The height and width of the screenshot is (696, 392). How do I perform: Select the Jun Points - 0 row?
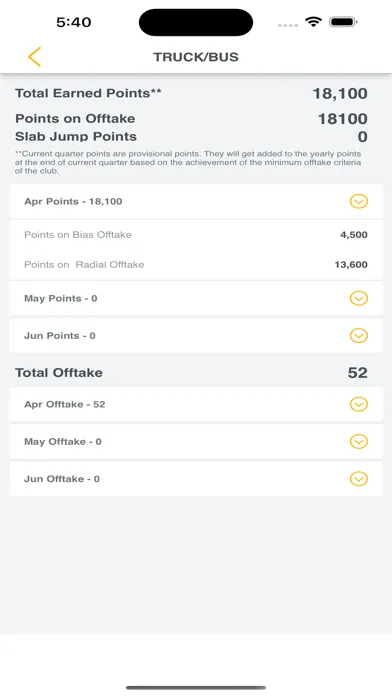click(196, 336)
